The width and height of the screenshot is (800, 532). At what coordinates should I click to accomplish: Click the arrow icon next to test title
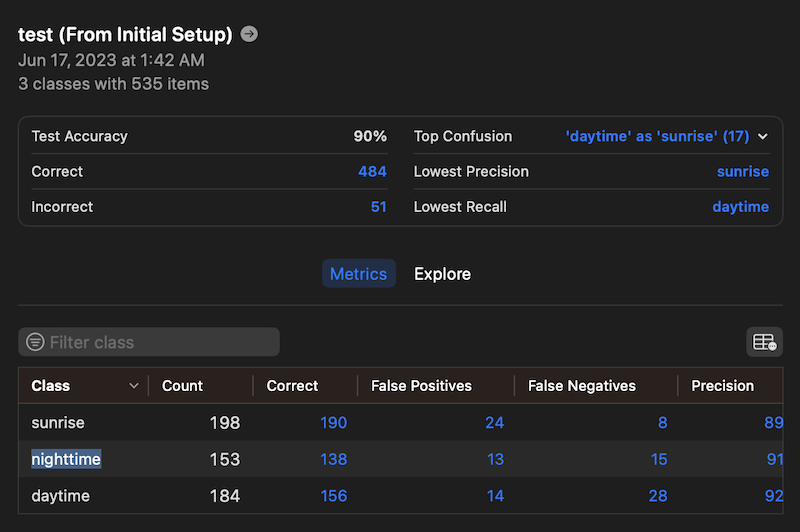point(249,34)
